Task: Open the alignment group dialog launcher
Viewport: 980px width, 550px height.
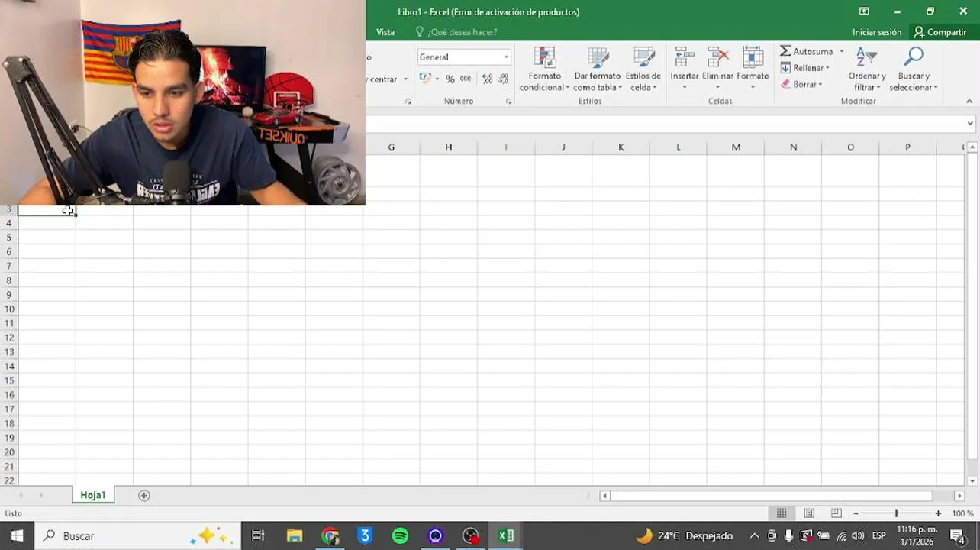Action: (x=408, y=102)
